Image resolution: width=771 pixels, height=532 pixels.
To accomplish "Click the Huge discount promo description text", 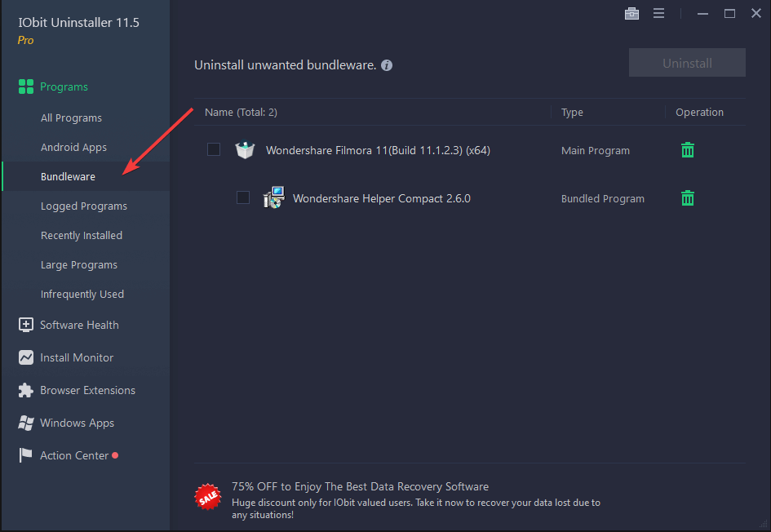I will pos(416,509).
